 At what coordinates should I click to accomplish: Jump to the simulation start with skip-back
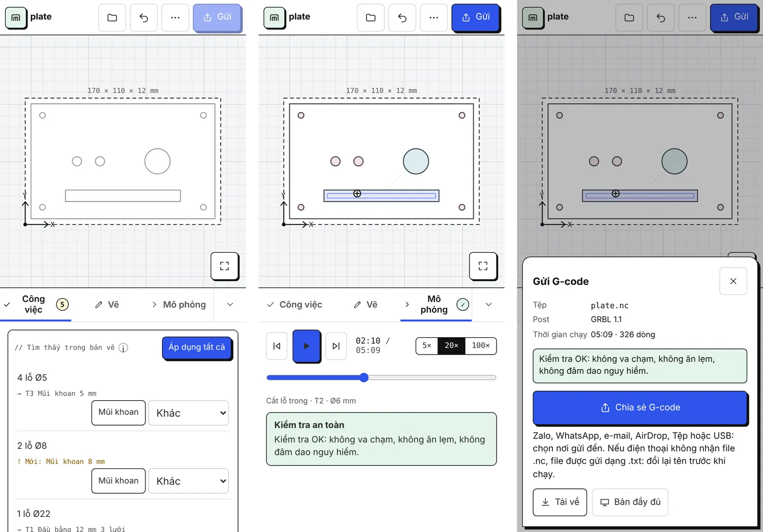click(x=277, y=346)
